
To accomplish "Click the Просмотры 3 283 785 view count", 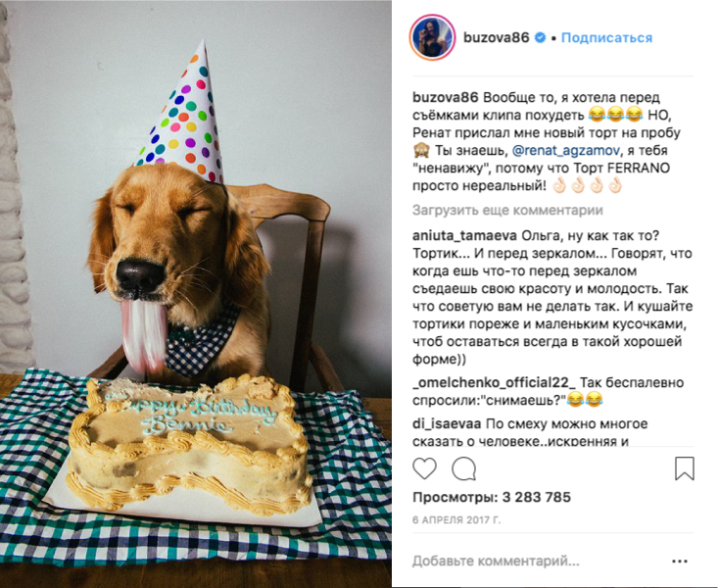I will pyautogui.click(x=492, y=497).
